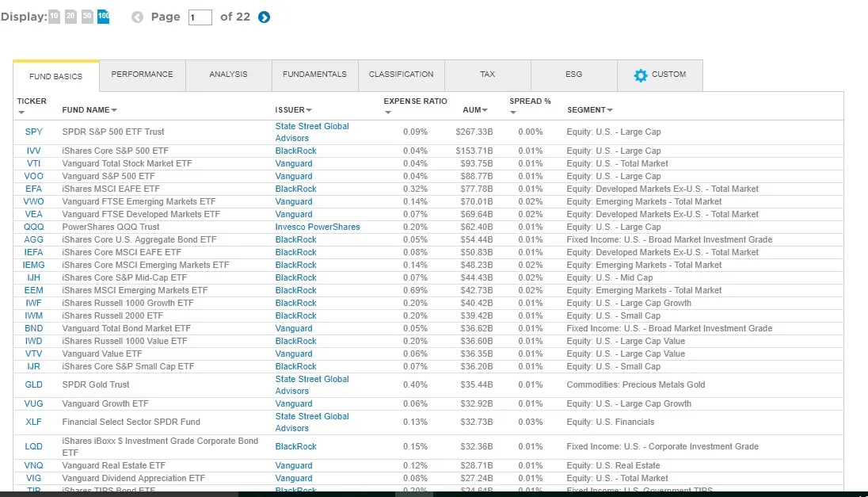Open the IEMG ticker link
Screen dimensions: 868x497
34,266
